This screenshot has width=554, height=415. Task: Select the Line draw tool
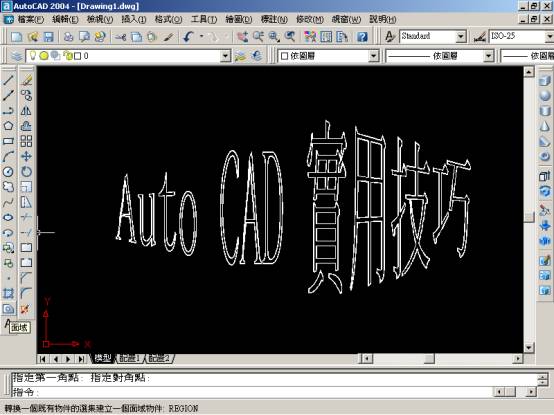click(8, 81)
